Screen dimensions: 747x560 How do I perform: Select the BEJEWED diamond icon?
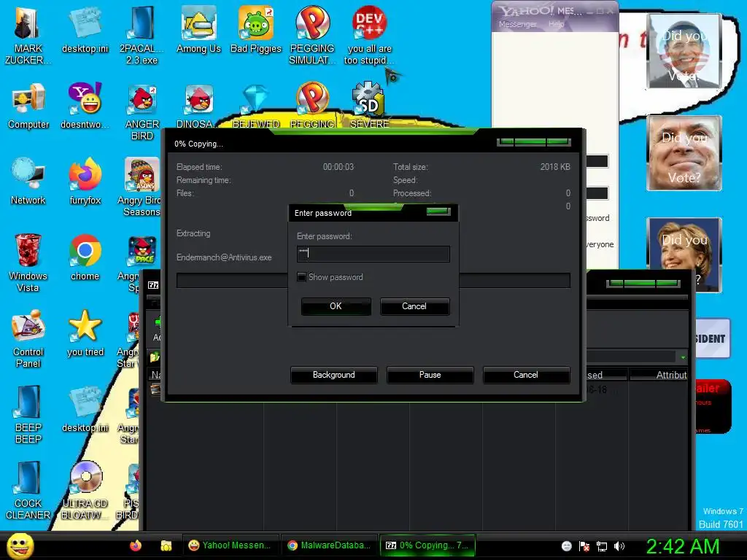coord(256,106)
